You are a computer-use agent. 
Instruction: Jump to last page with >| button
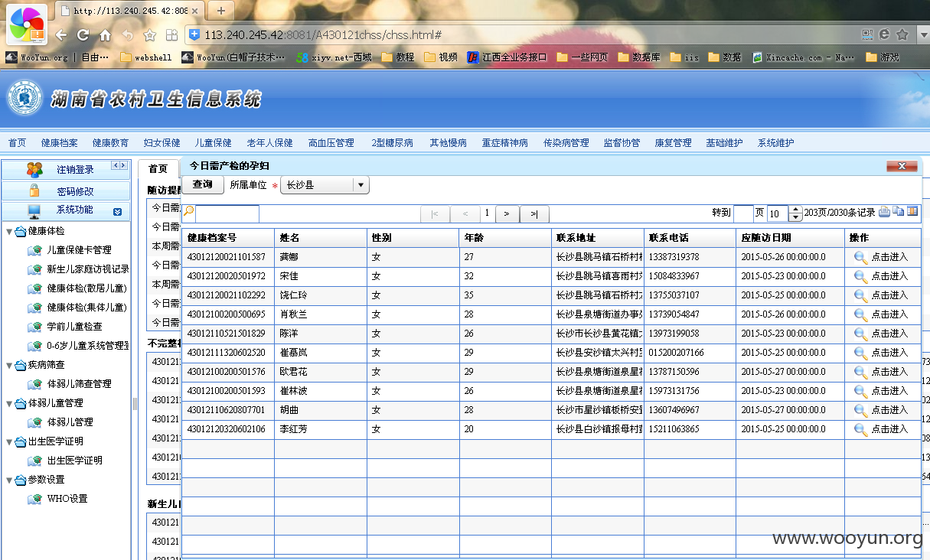tap(534, 214)
